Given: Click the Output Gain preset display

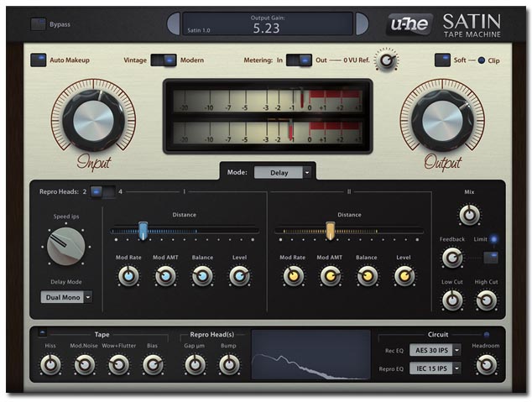Looking at the screenshot, I should [268, 23].
